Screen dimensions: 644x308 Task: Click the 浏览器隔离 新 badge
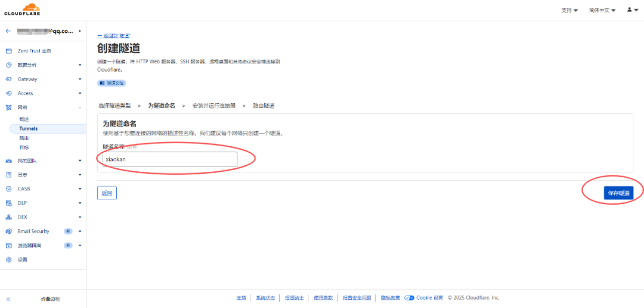[68, 245]
